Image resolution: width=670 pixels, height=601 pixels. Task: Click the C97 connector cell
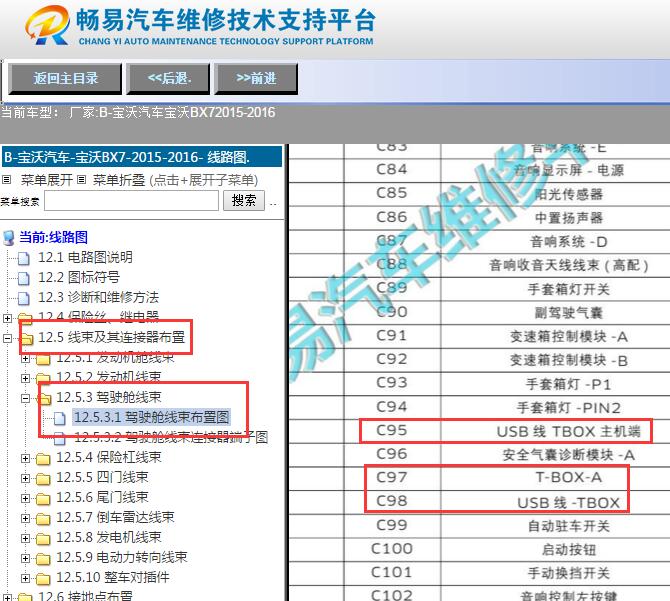point(391,477)
